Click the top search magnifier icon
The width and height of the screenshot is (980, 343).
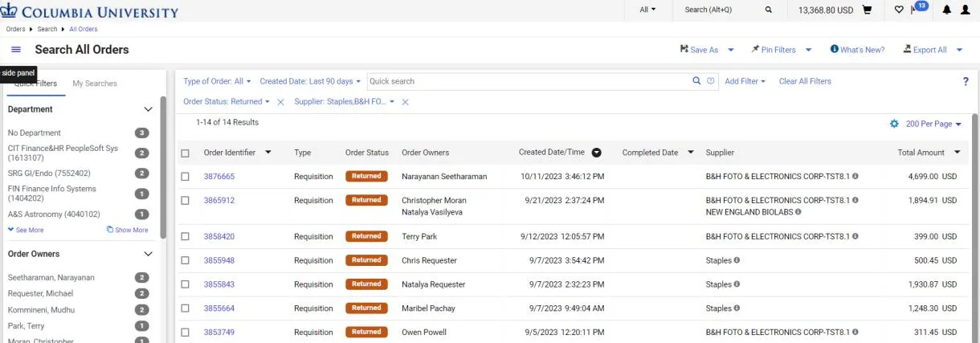(x=769, y=10)
